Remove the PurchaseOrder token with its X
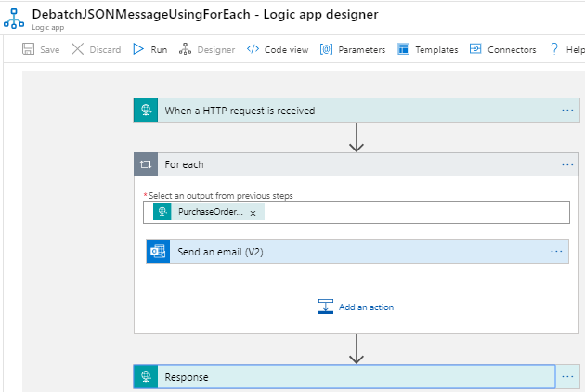This screenshot has width=585, height=392. pyautogui.click(x=253, y=213)
